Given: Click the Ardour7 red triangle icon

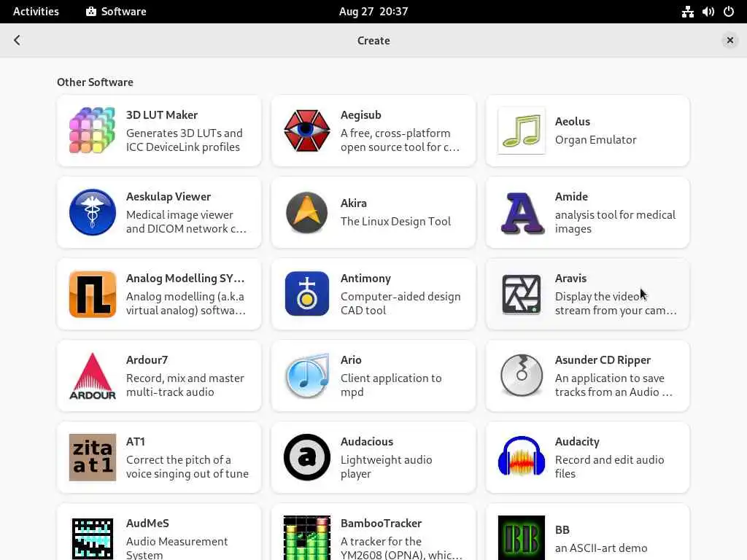Looking at the screenshot, I should (x=93, y=376).
